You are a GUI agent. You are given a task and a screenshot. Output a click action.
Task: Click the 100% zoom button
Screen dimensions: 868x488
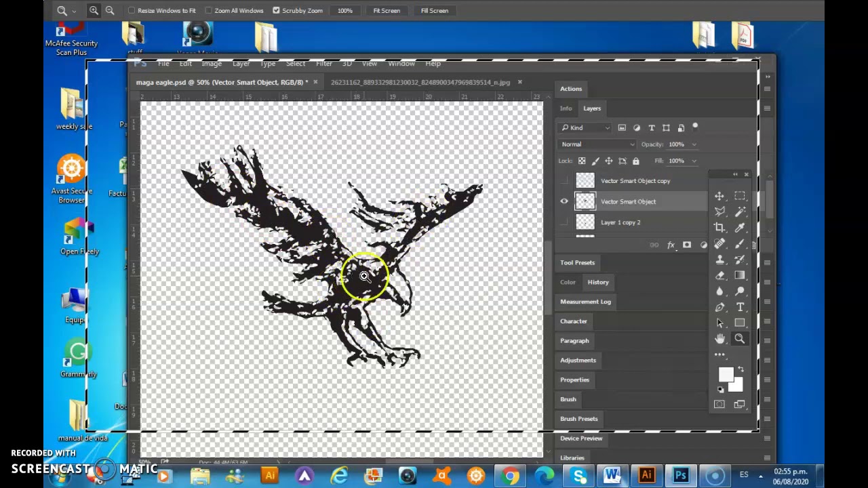tap(345, 11)
